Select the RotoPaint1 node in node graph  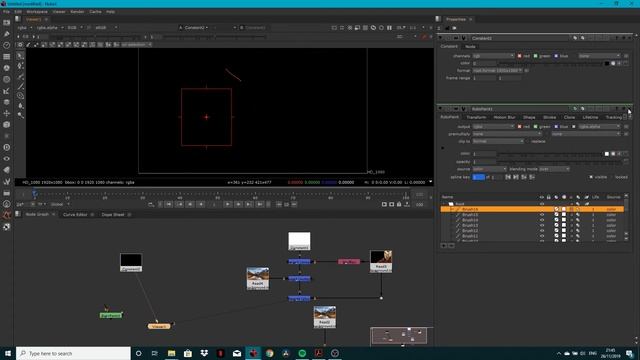pos(111,316)
